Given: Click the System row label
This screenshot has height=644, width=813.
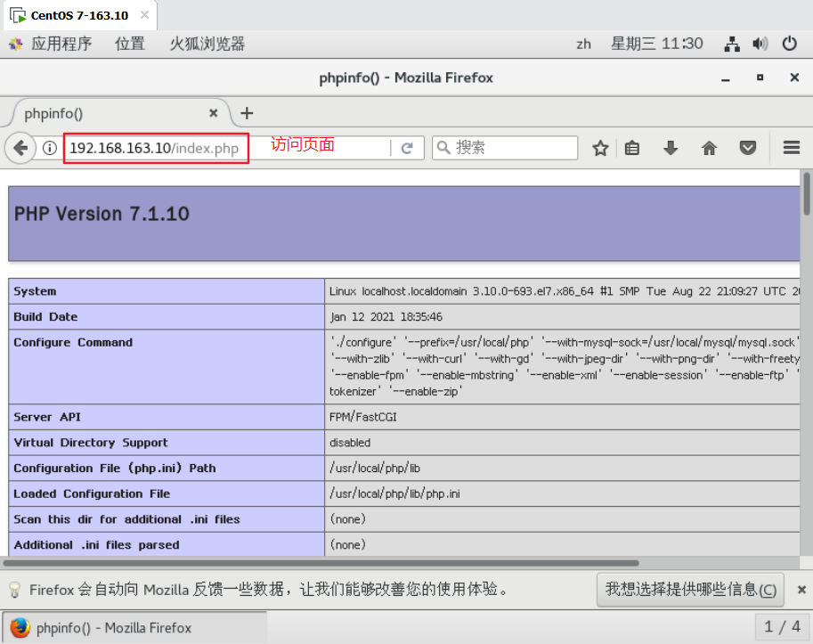Looking at the screenshot, I should tap(35, 291).
